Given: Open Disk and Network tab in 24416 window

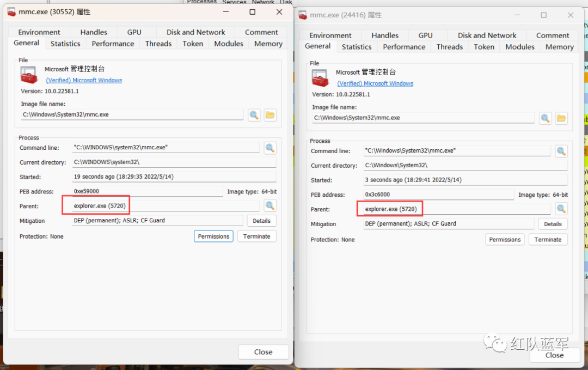Looking at the screenshot, I should 487,35.
